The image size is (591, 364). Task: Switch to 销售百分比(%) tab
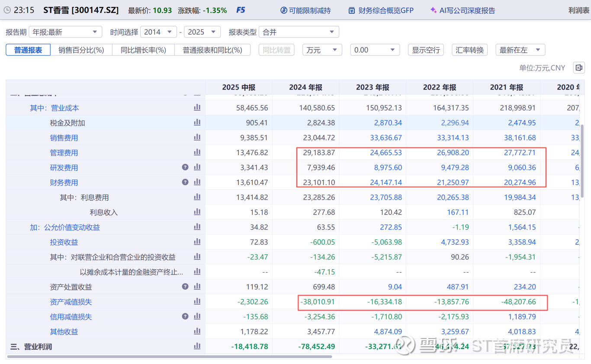click(81, 50)
